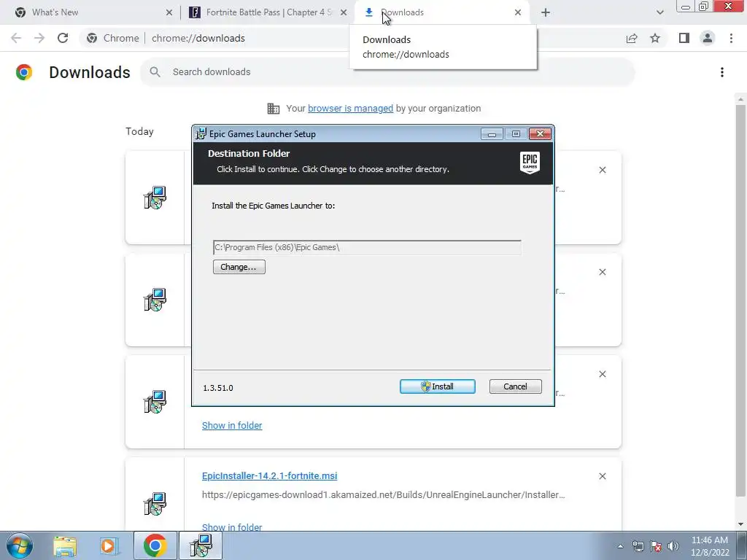This screenshot has height=560, width=747.
Task: Toggle the Chrome side panel
Action: (684, 38)
